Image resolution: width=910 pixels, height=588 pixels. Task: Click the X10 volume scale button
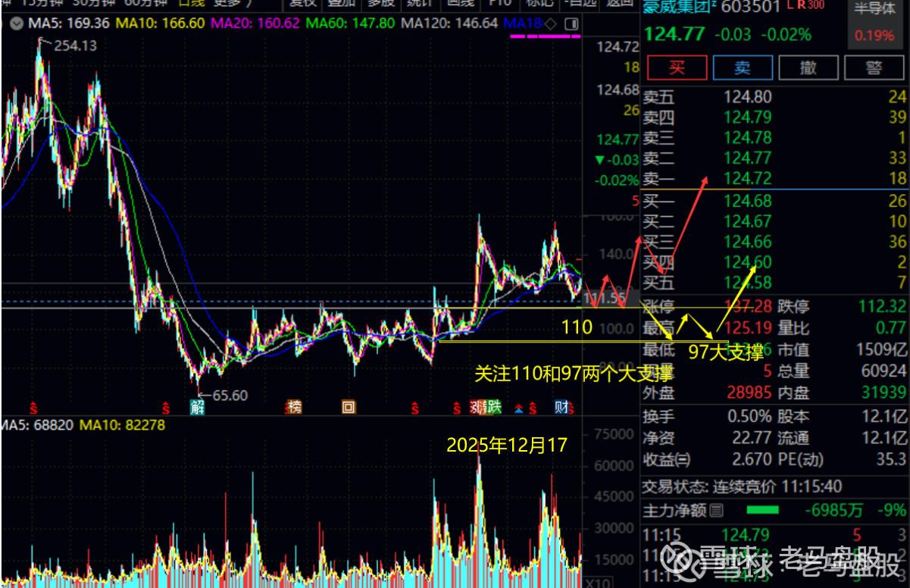599,582
